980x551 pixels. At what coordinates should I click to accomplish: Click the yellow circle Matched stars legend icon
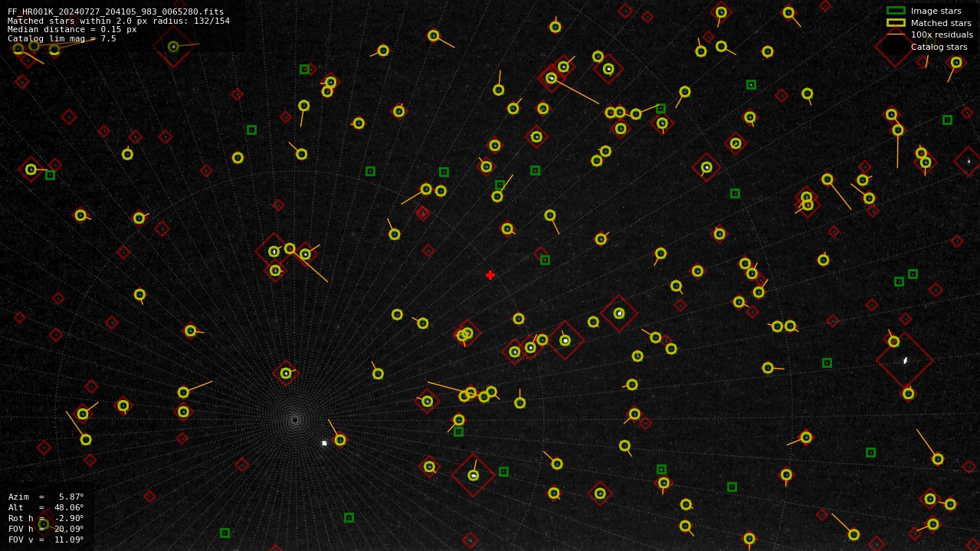[896, 23]
